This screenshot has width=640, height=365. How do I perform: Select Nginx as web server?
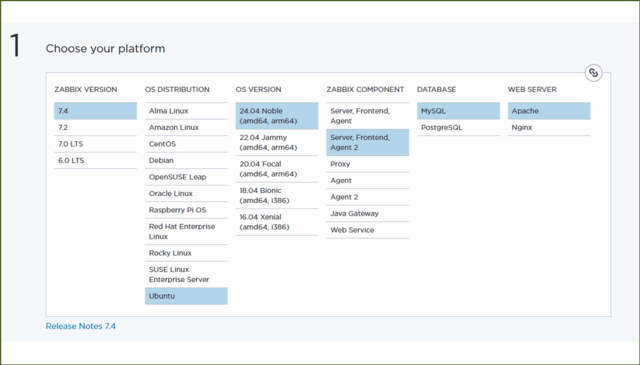[x=549, y=127]
